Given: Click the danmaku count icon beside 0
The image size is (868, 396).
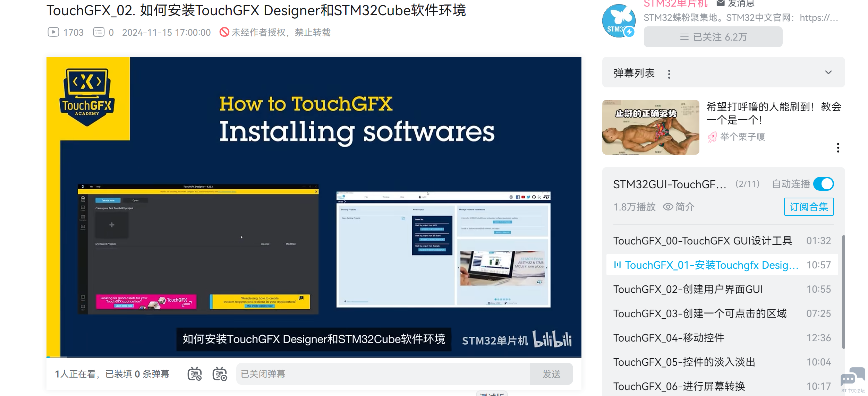Looking at the screenshot, I should tap(99, 32).
